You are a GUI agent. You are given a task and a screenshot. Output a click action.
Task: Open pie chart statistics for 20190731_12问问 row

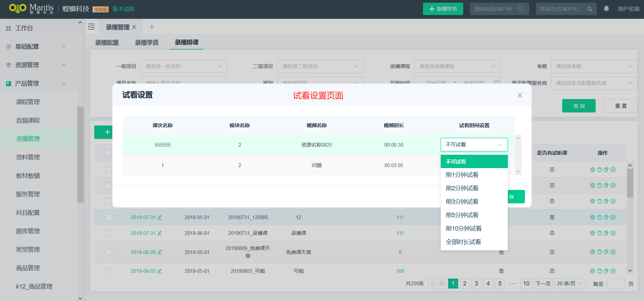[x=606, y=217]
